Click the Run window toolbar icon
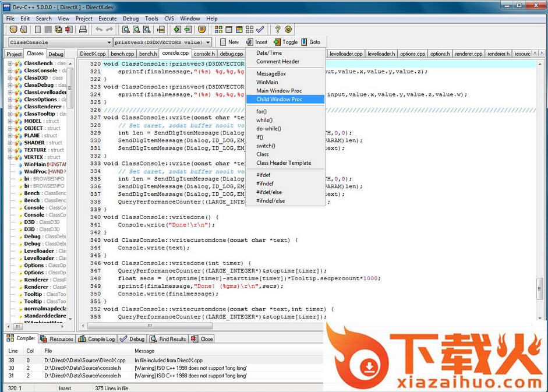 pos(229,30)
